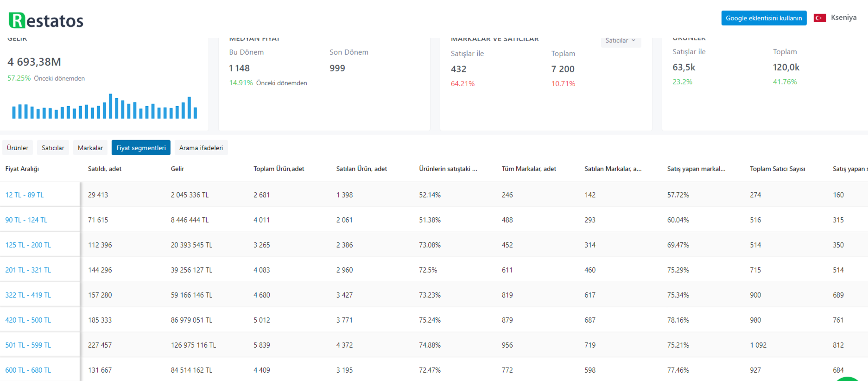This screenshot has height=381, width=868.
Task: Click brands with sales value 432
Action: (x=458, y=69)
